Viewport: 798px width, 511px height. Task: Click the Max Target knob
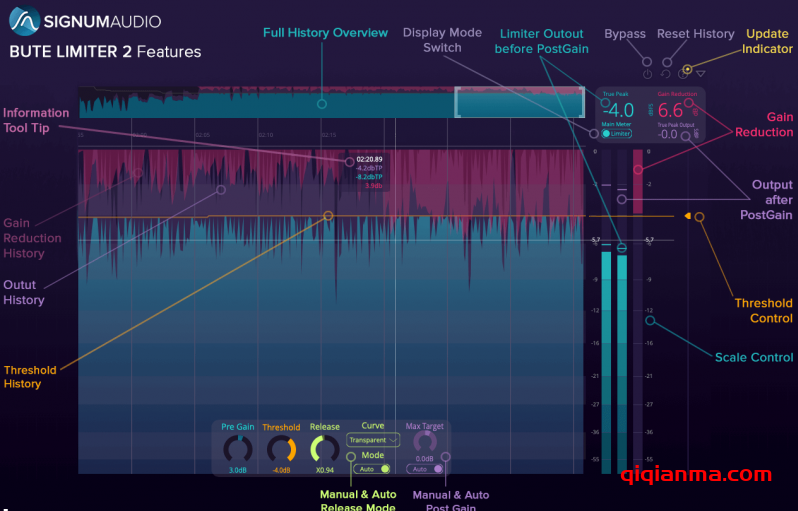coord(425,443)
